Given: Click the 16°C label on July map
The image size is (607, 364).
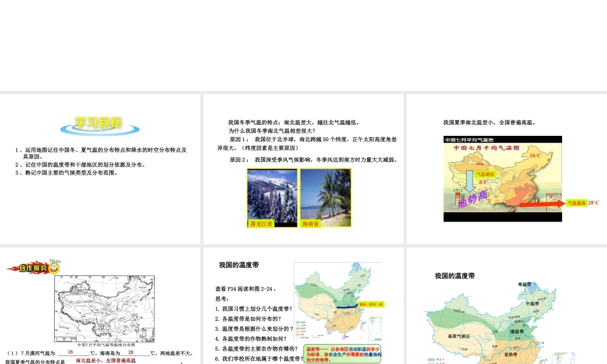Looking at the screenshot, I should pyautogui.click(x=535, y=155).
